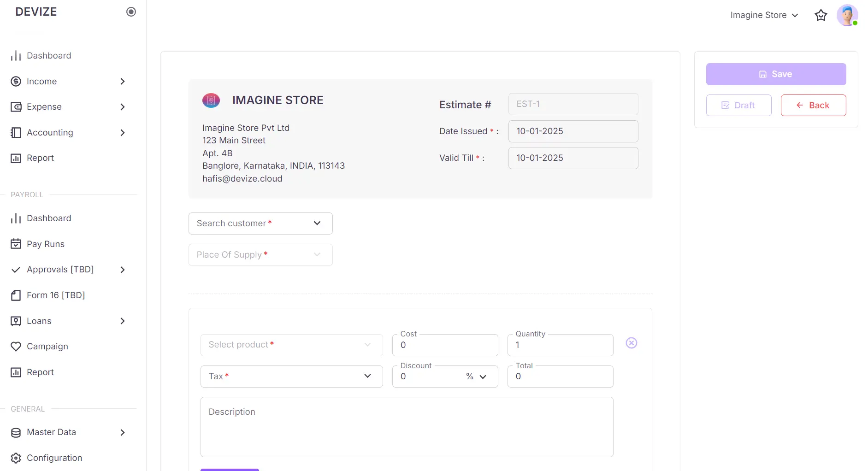868x471 pixels.
Task: Expand the Approvals [TBD] chevron
Action: pos(123,270)
